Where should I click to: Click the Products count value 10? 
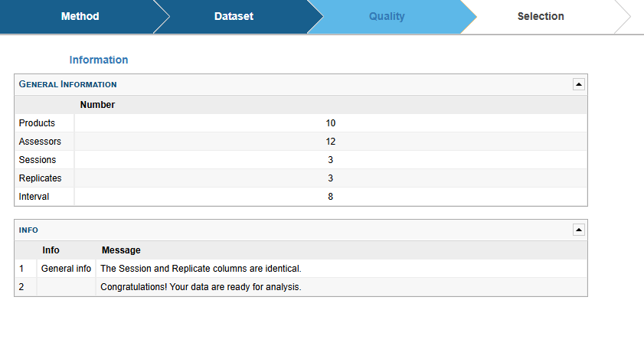click(x=330, y=123)
